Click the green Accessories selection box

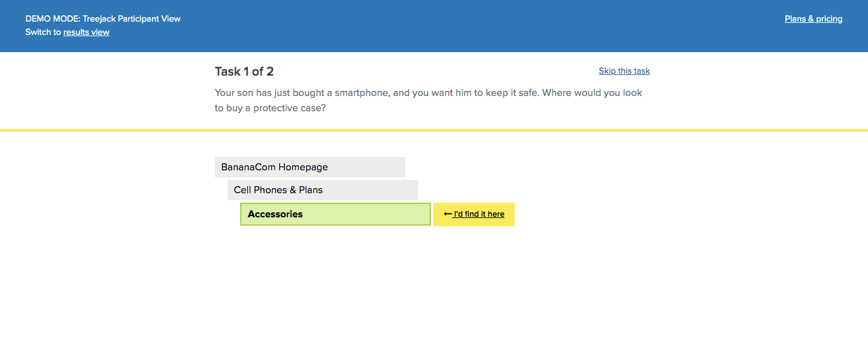(336, 214)
